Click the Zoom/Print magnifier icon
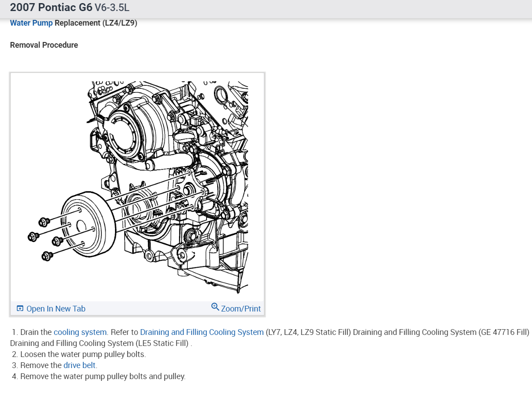Screen dimensions: 532x395 215,307
